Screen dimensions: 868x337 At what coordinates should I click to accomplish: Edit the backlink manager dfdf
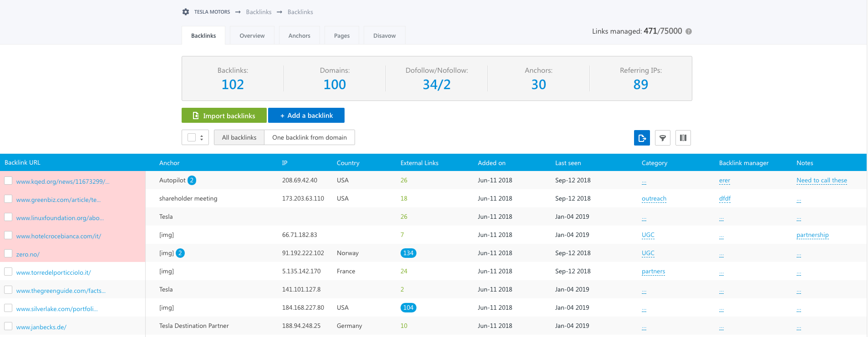click(725, 198)
